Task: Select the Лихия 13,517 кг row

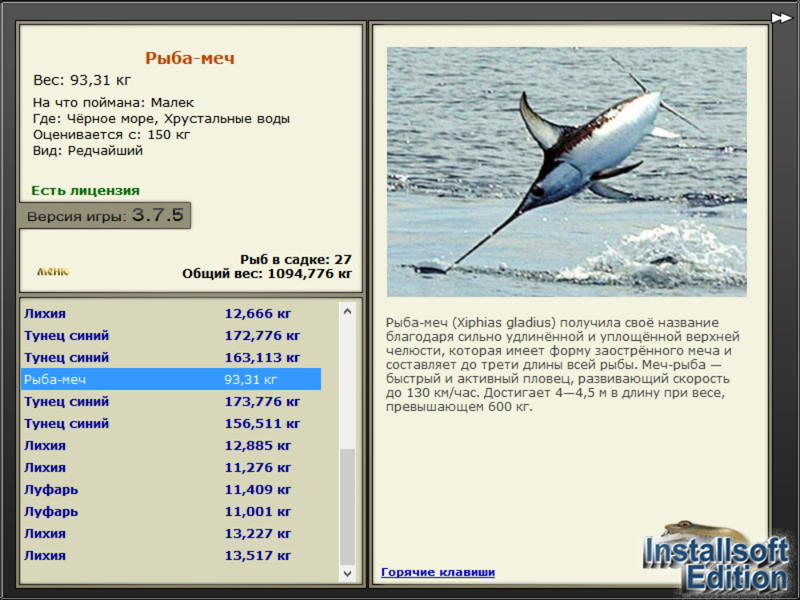Action: pos(171,555)
